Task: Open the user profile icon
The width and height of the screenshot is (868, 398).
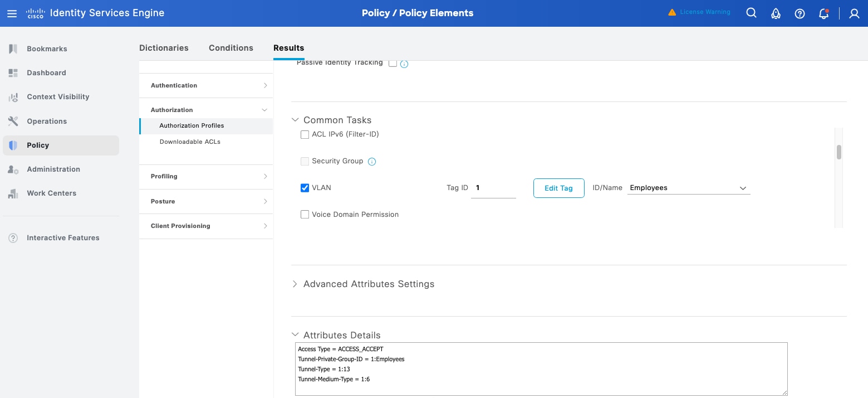Action: pyautogui.click(x=854, y=13)
